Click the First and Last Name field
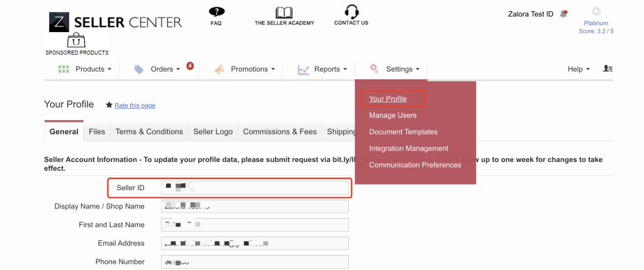 click(x=255, y=224)
